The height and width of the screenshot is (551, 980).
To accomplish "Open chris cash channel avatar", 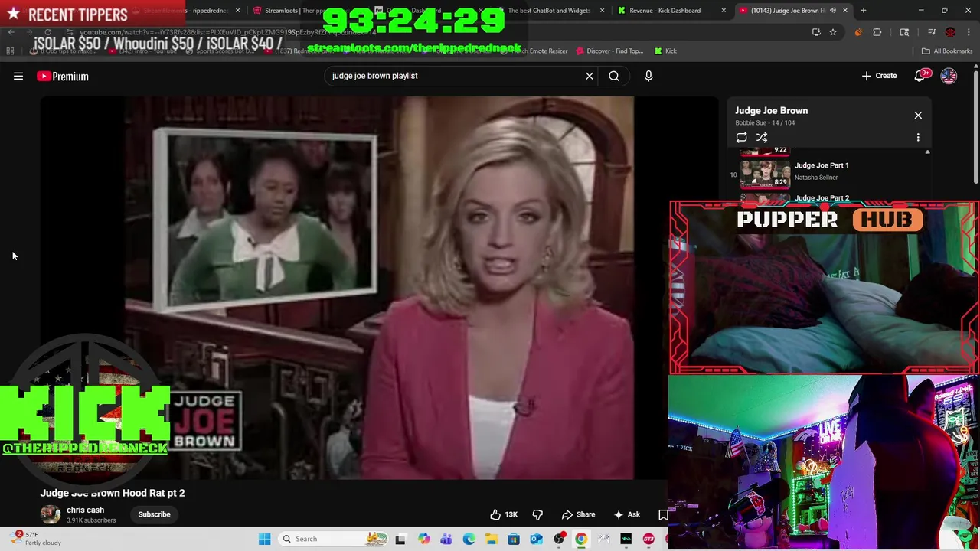I will 51,514.
